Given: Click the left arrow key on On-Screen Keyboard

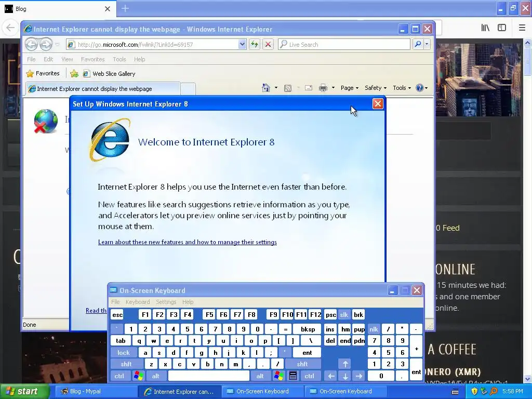Looking at the screenshot, I should point(331,376).
